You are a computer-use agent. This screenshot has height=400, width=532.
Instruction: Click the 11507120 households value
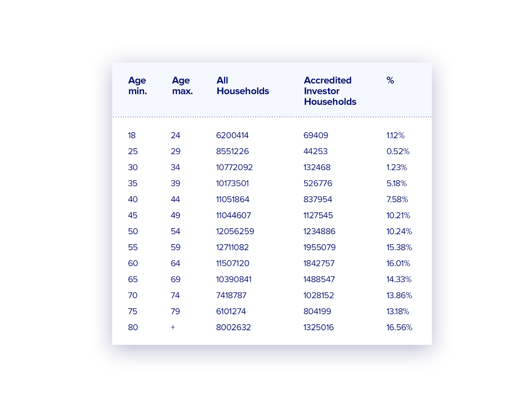coord(232,263)
